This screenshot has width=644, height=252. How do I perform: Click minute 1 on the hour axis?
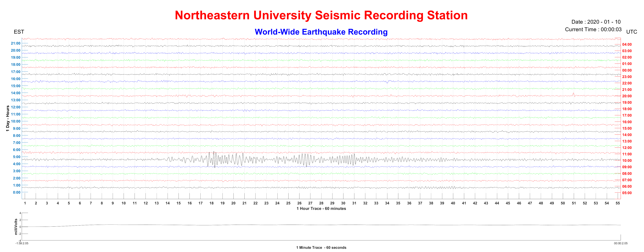pyautogui.click(x=25, y=203)
